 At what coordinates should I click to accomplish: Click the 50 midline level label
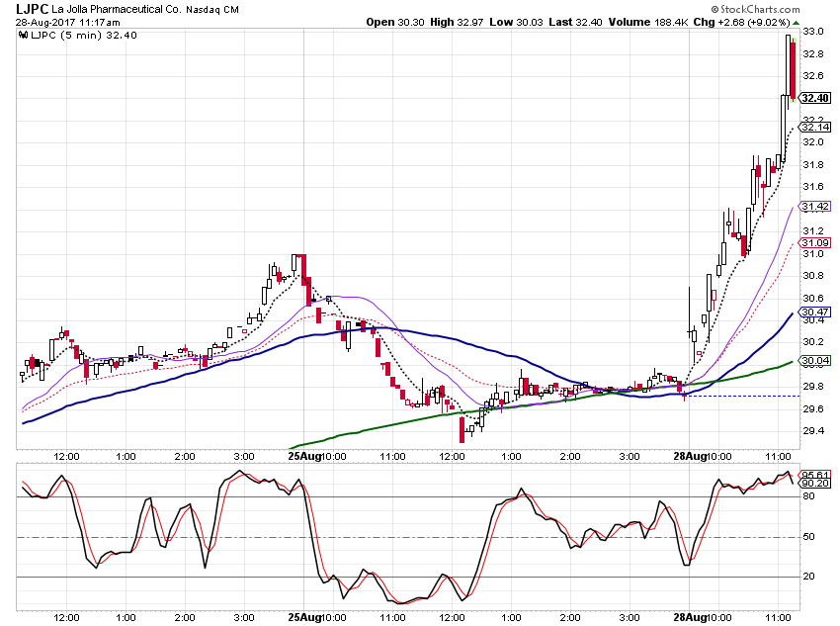point(808,536)
